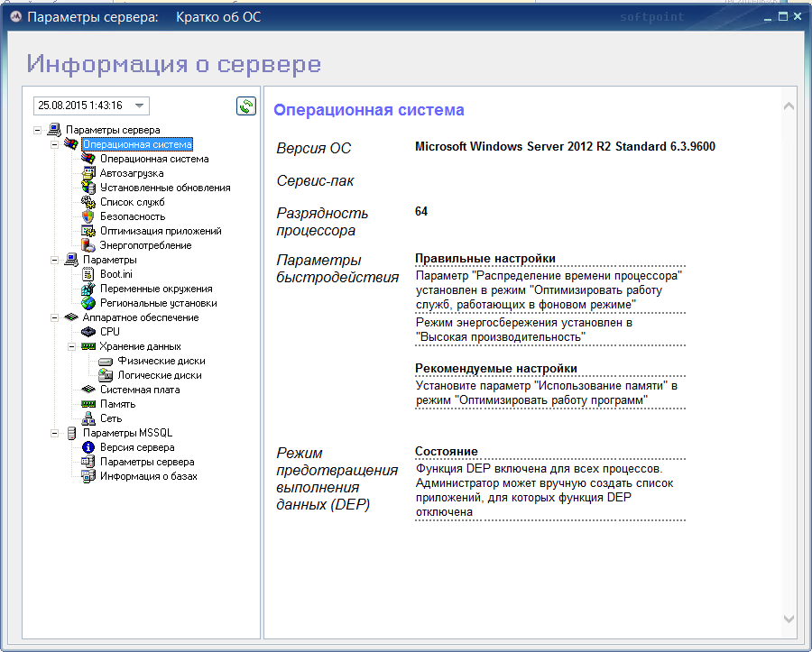The width and height of the screenshot is (812, 652).
Task: Click the Автозагрузка icon
Action: (x=88, y=173)
